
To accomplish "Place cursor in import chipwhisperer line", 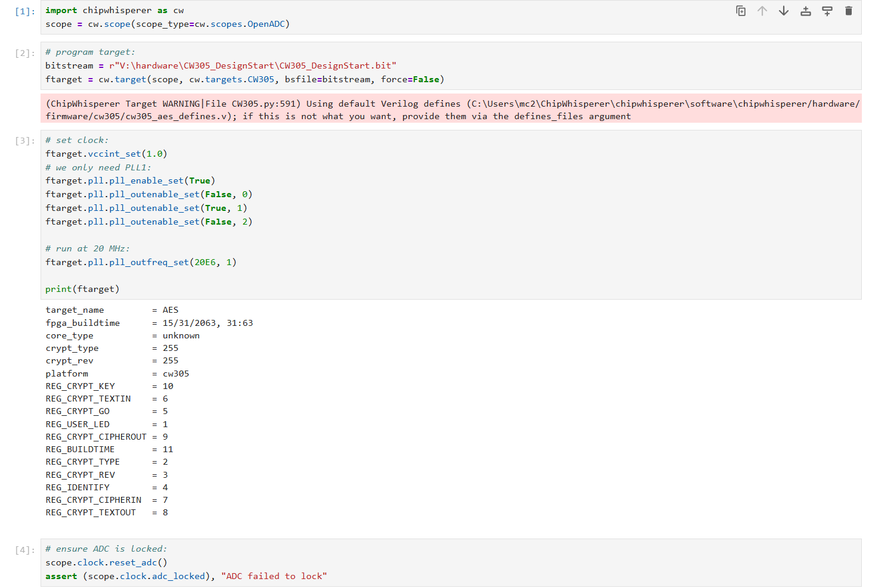I will (114, 11).
